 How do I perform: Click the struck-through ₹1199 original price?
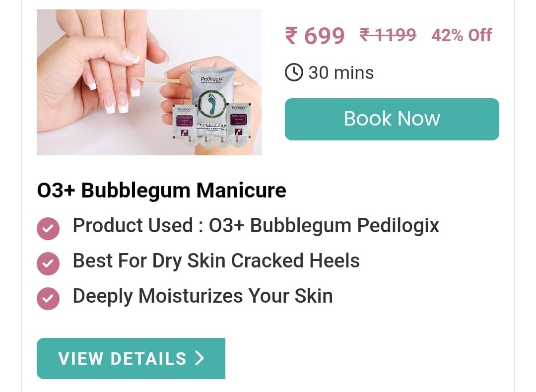(388, 35)
